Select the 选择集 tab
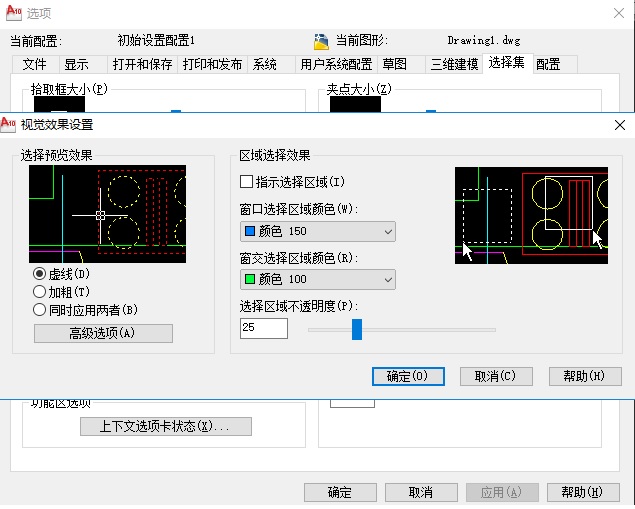This screenshot has width=635, height=509. [x=507, y=63]
